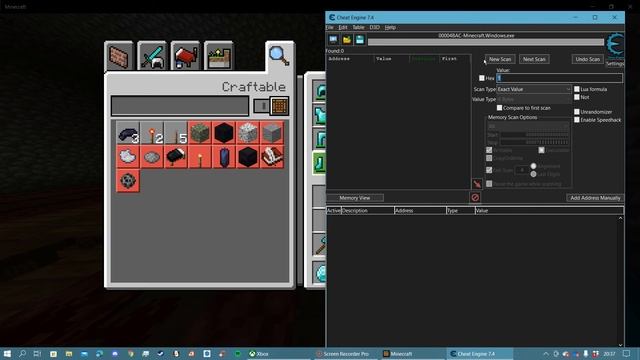Click the scan progress bar
Screen dimensions: 640x360
tap(486, 42)
